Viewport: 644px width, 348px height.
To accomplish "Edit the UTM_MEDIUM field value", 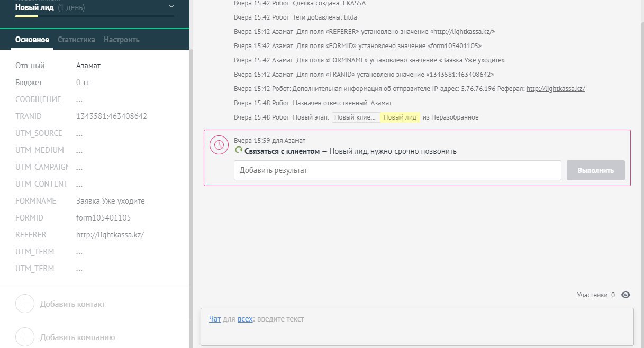I will tap(79, 150).
